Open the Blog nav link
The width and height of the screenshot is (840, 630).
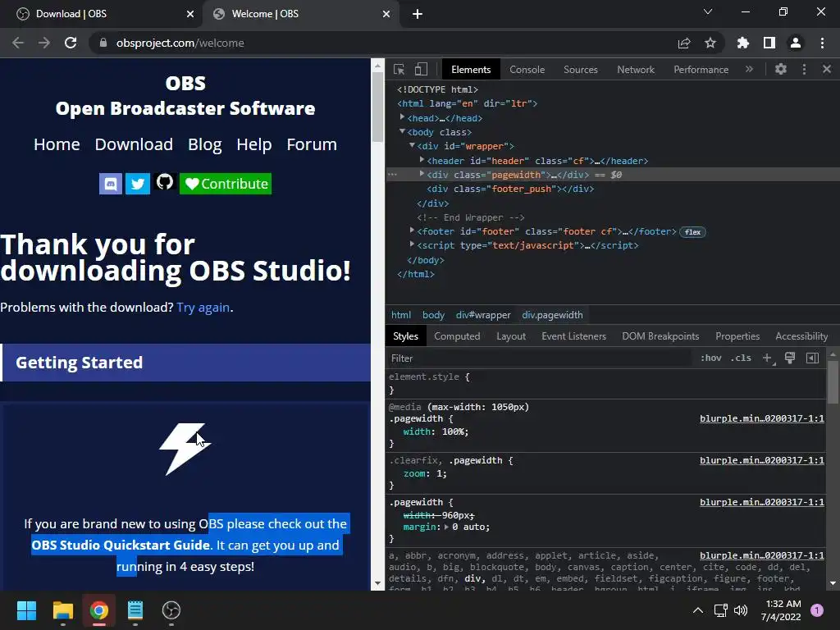point(204,144)
